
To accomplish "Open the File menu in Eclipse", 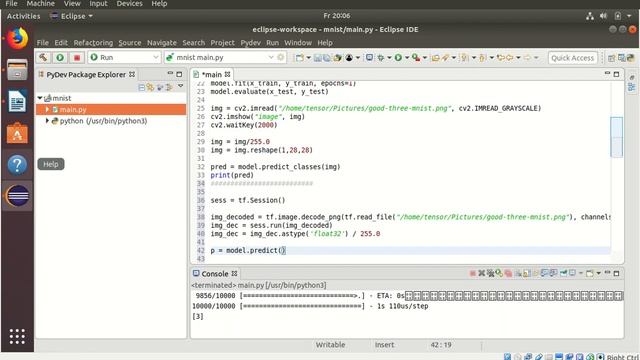I will coord(42,43).
